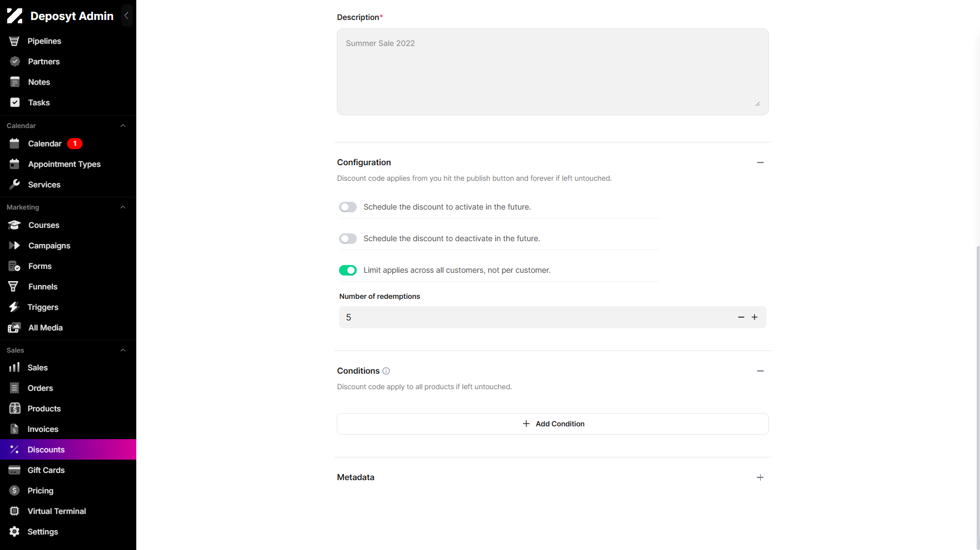Click into the Description text area

[553, 72]
